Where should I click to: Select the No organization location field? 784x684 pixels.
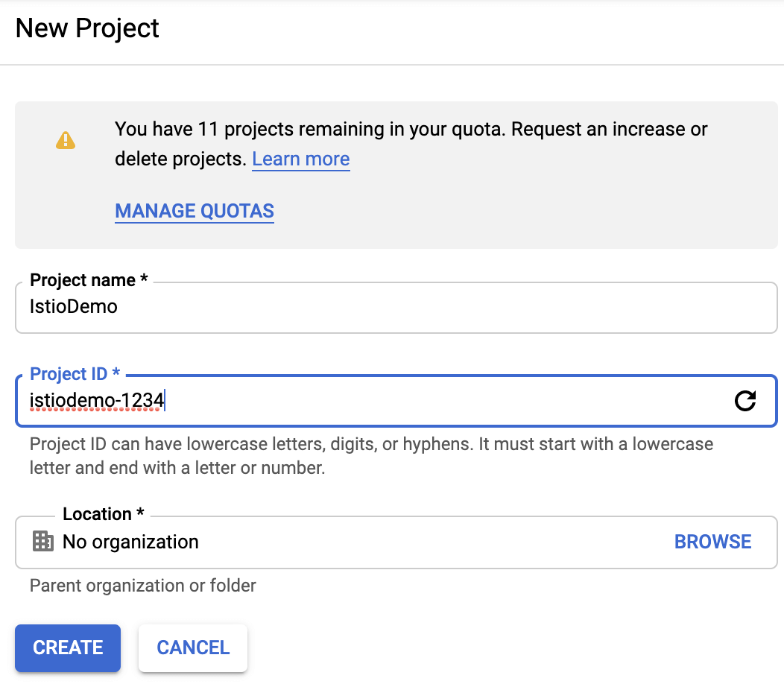click(x=396, y=542)
